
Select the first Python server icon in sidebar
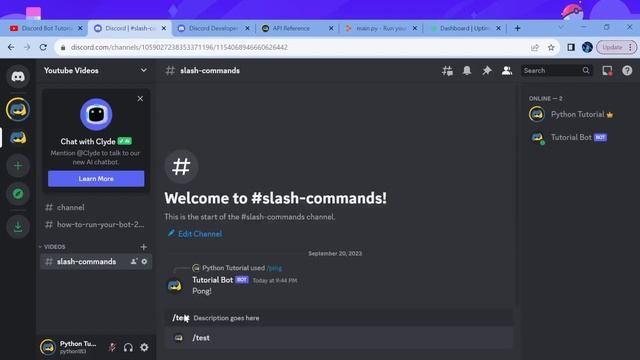pyautogui.click(x=18, y=109)
